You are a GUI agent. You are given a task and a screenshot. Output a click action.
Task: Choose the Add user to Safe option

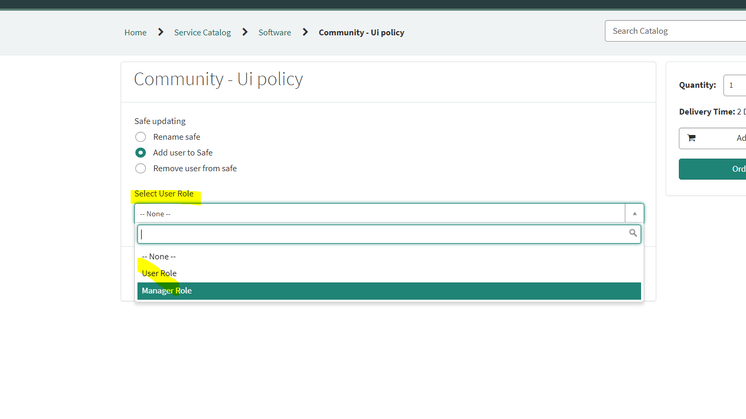(x=141, y=153)
